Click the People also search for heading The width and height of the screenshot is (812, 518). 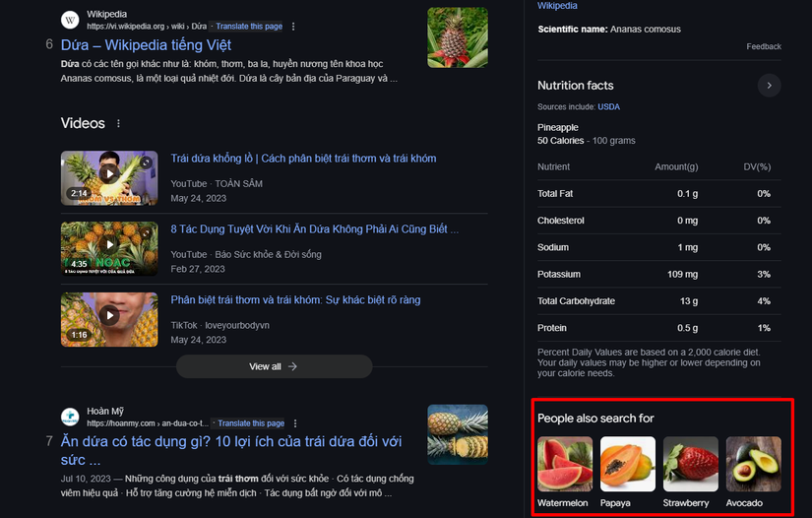click(x=595, y=419)
